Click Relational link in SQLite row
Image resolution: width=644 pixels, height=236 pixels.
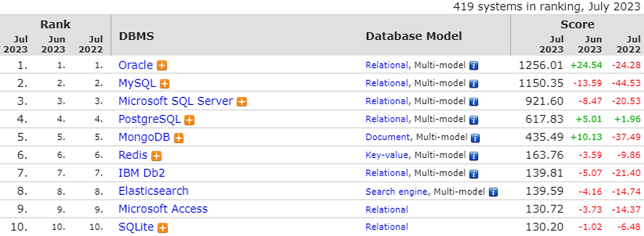(x=387, y=227)
